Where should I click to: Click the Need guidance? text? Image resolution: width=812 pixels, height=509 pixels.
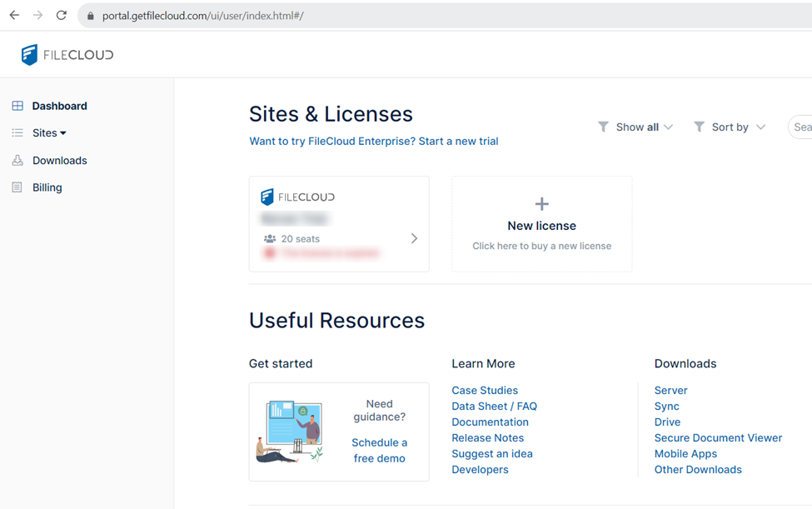pyautogui.click(x=380, y=411)
